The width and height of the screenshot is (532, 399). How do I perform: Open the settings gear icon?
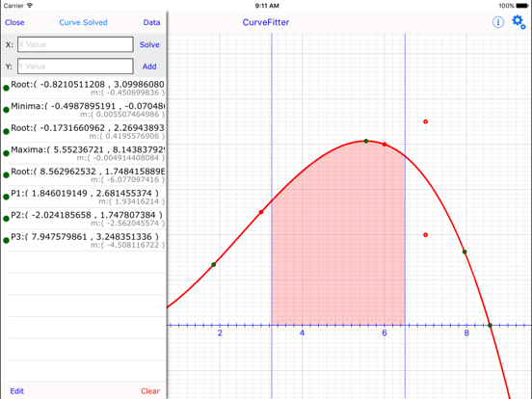click(x=519, y=22)
